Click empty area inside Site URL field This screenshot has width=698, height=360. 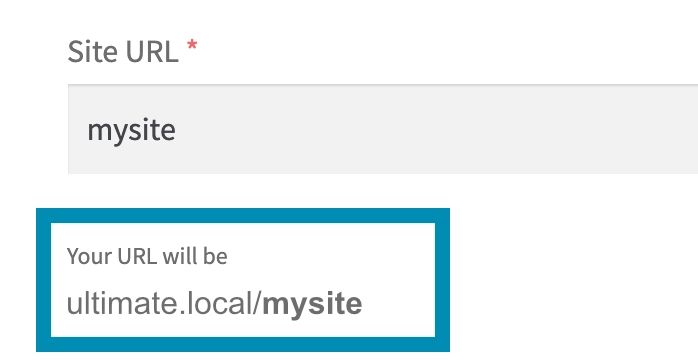coord(436,129)
